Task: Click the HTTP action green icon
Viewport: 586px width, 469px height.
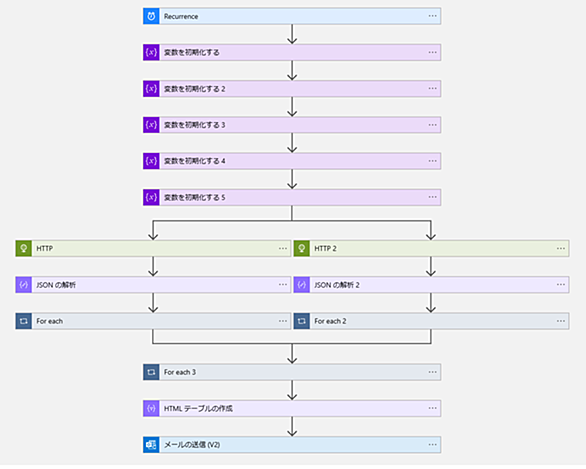Action: (24, 249)
